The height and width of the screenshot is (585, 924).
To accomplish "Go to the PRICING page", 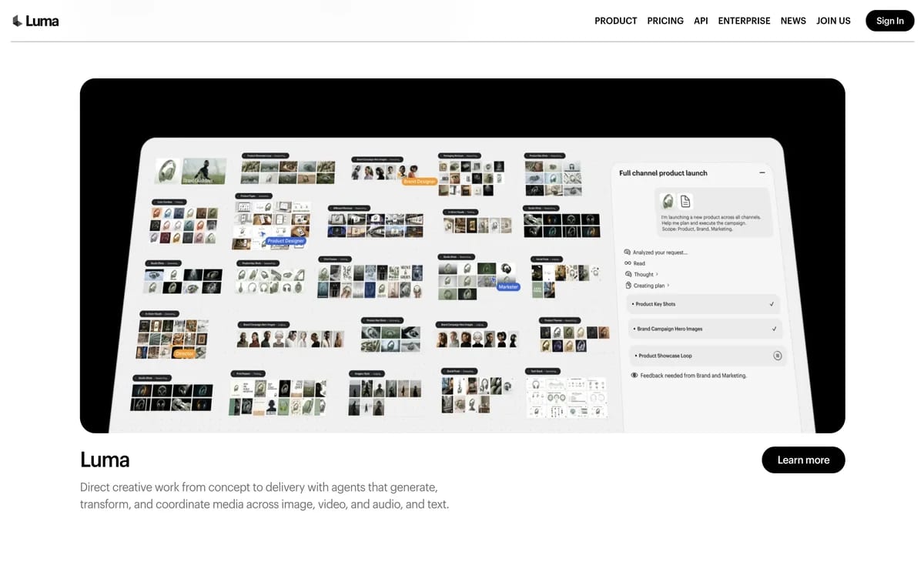I will point(665,21).
